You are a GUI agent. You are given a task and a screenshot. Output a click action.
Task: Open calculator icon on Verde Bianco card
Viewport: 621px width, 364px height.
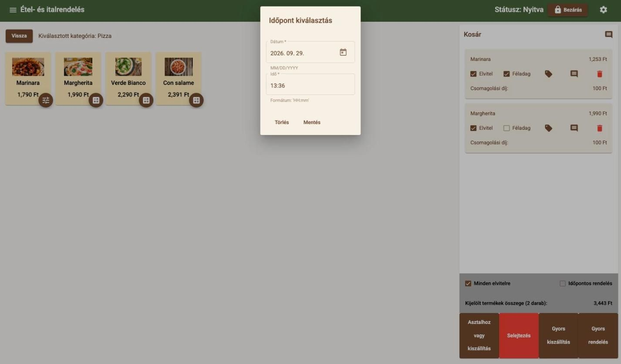tap(146, 100)
